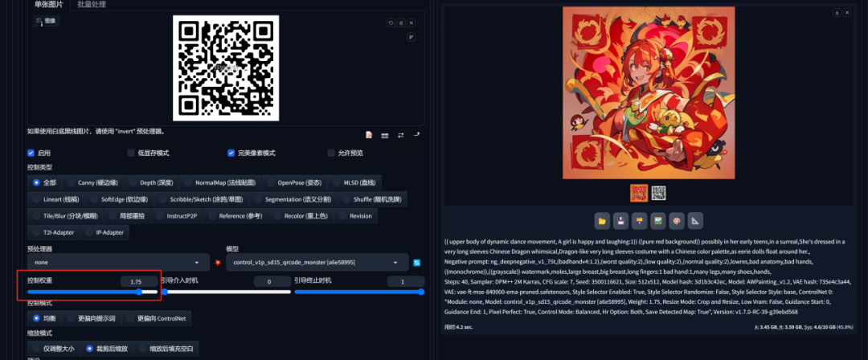Image resolution: width=868 pixels, height=360 pixels.
Task: Select Lineart (线稿) control type
Action: coord(56,199)
